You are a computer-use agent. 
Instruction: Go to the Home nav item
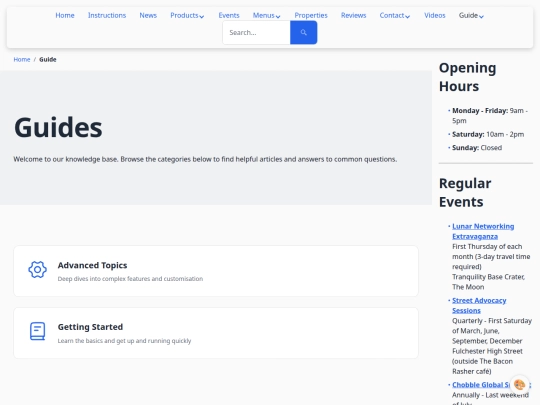tap(65, 15)
